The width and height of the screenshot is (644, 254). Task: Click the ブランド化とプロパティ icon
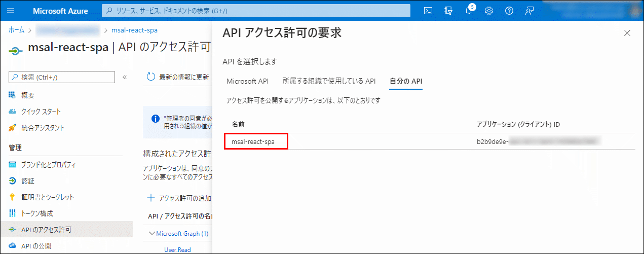(x=13, y=165)
